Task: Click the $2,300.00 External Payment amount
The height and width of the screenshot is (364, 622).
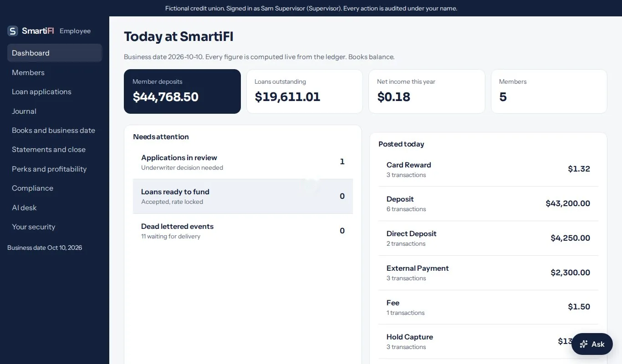Action: click(570, 273)
